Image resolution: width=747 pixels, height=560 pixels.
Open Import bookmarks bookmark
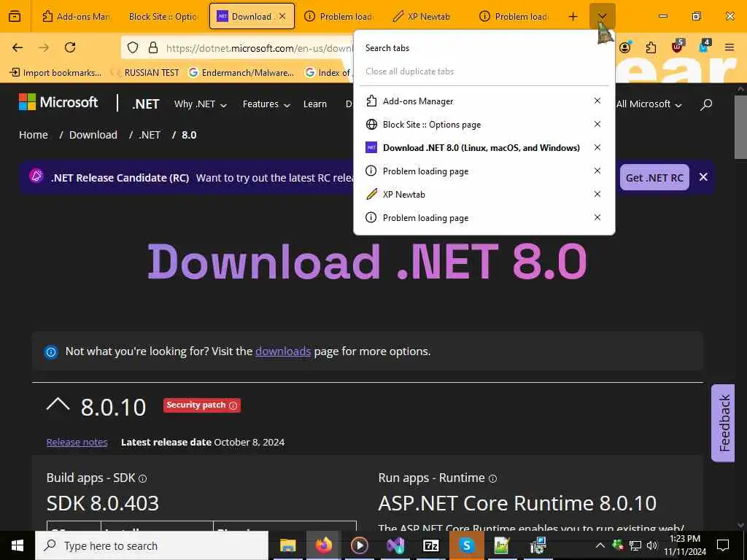click(x=55, y=73)
